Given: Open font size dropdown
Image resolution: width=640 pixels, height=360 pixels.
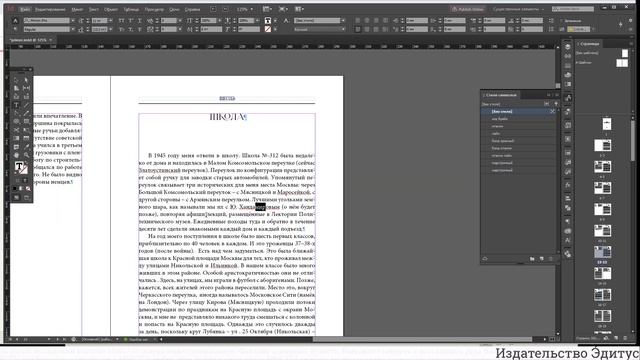Looking at the screenshot, I should click(x=110, y=21).
